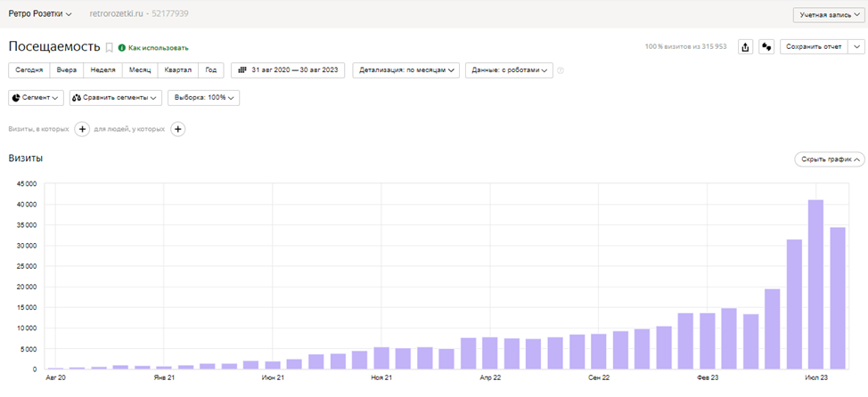Viewport: 868px width, 397px height.
Task: Click the для людей, у которых label
Action: coord(129,129)
